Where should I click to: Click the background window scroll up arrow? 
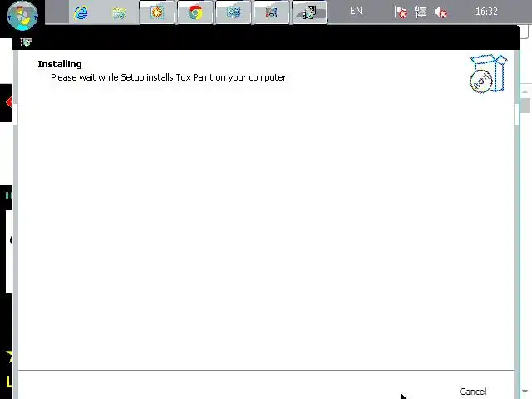pos(525,91)
